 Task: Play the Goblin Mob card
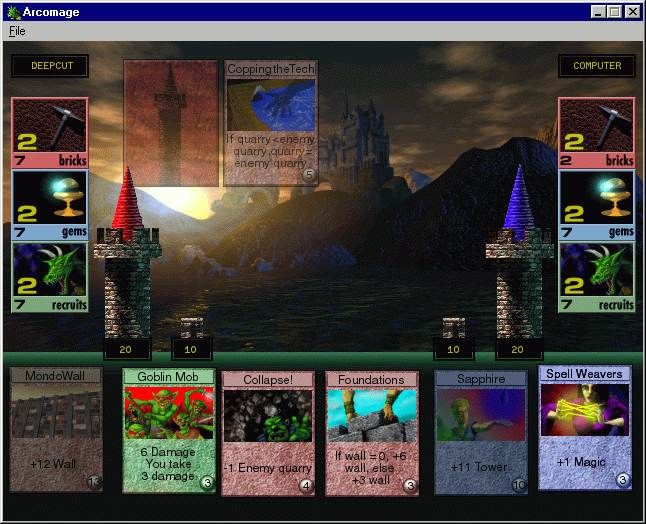click(x=169, y=430)
